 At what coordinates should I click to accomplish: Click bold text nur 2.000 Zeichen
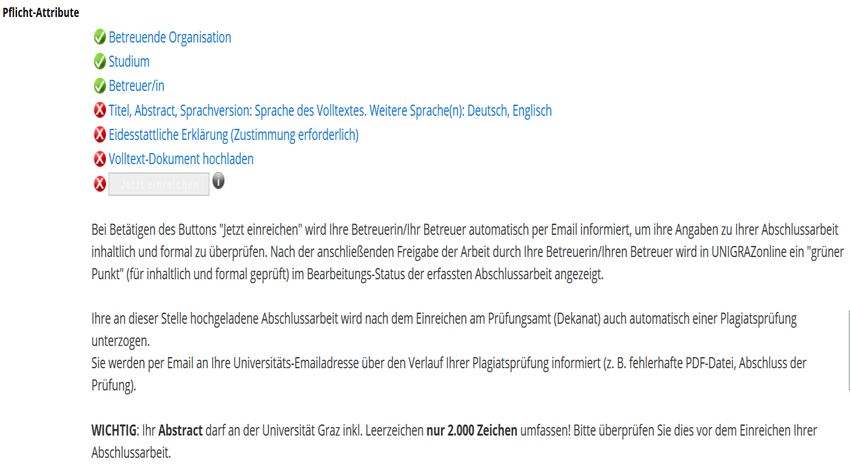coord(472,430)
